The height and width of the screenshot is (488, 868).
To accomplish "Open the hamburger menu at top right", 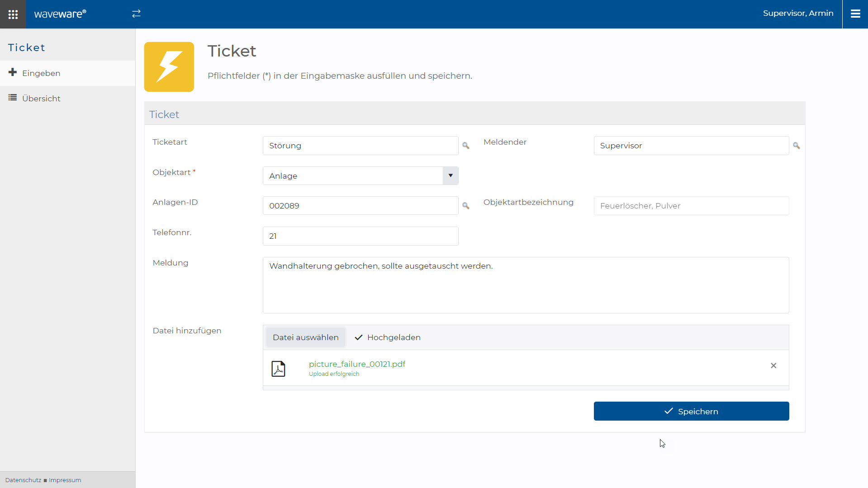I will tap(855, 14).
